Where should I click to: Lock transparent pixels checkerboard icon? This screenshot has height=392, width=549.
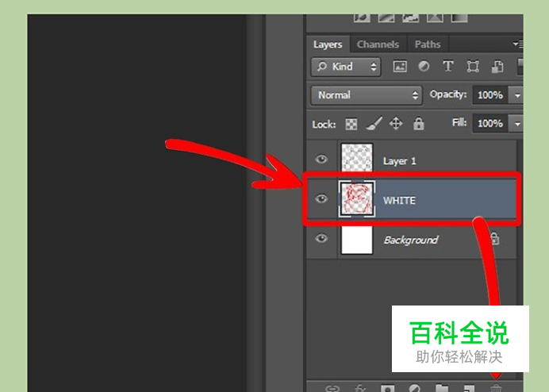(x=351, y=124)
